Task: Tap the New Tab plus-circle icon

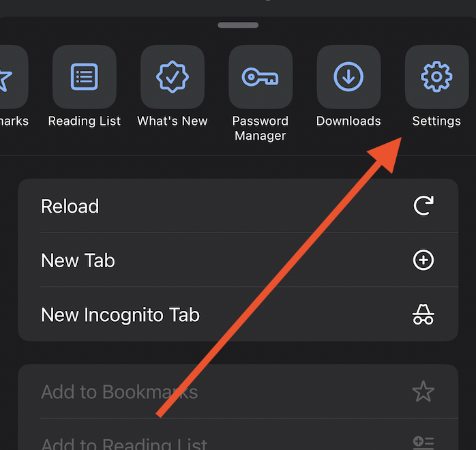Action: click(x=423, y=260)
